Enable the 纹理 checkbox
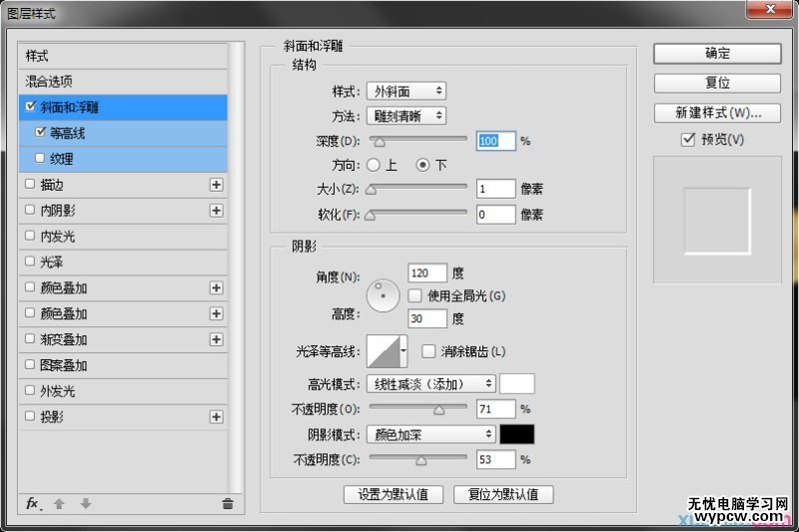Image resolution: width=799 pixels, height=532 pixels. 40,158
